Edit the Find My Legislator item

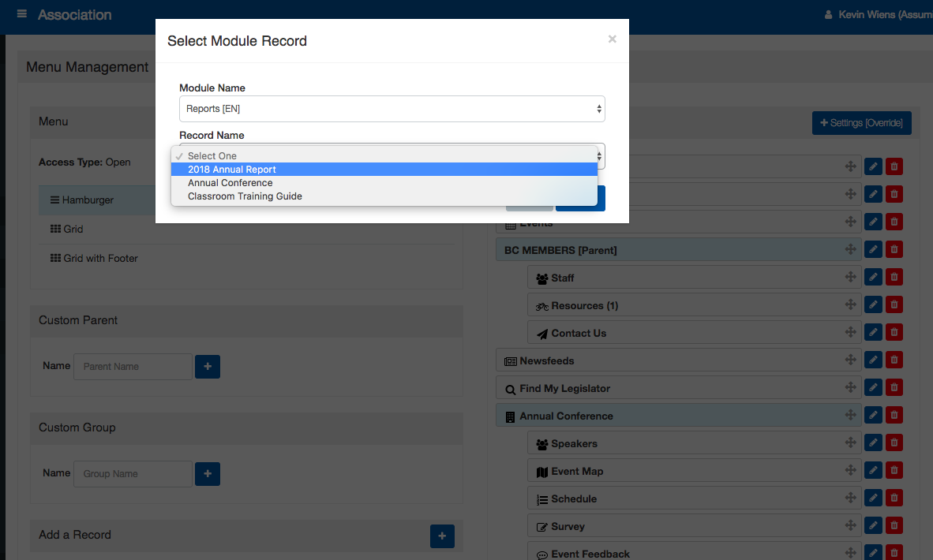point(873,387)
